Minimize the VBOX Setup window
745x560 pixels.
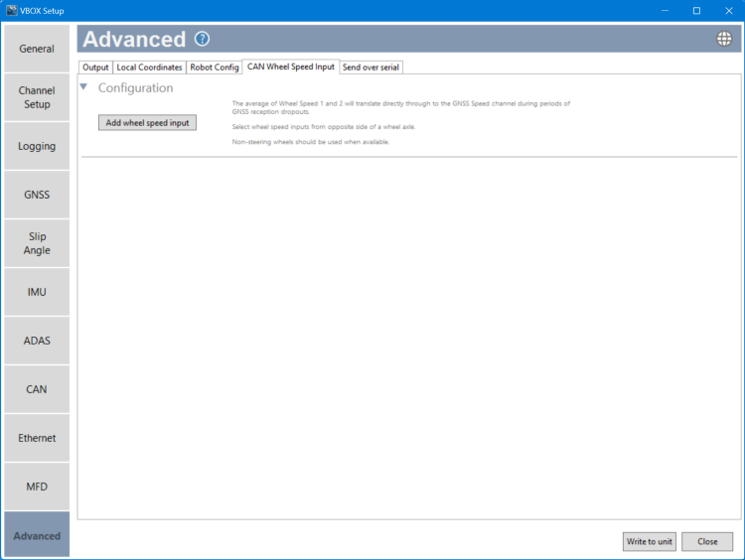[665, 11]
